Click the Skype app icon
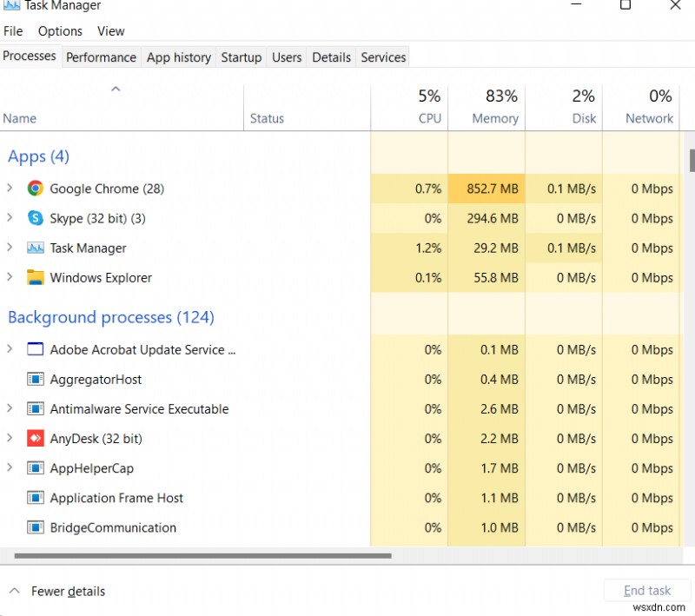The width and height of the screenshot is (695, 616). pos(35,218)
